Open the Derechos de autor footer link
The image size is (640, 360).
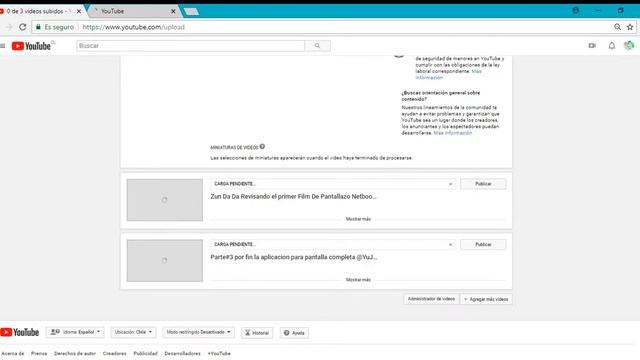(x=75, y=353)
